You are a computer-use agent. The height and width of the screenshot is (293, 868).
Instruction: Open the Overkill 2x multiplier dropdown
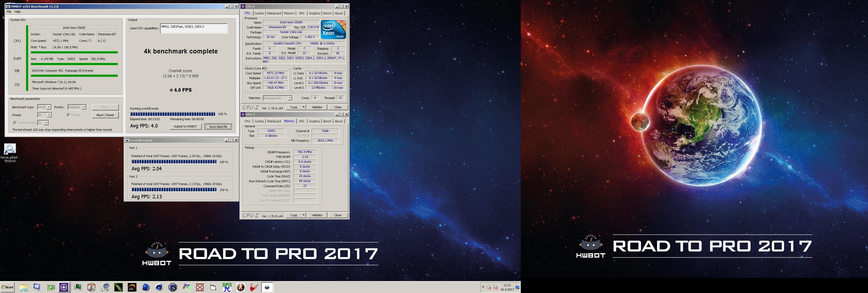click(x=43, y=123)
